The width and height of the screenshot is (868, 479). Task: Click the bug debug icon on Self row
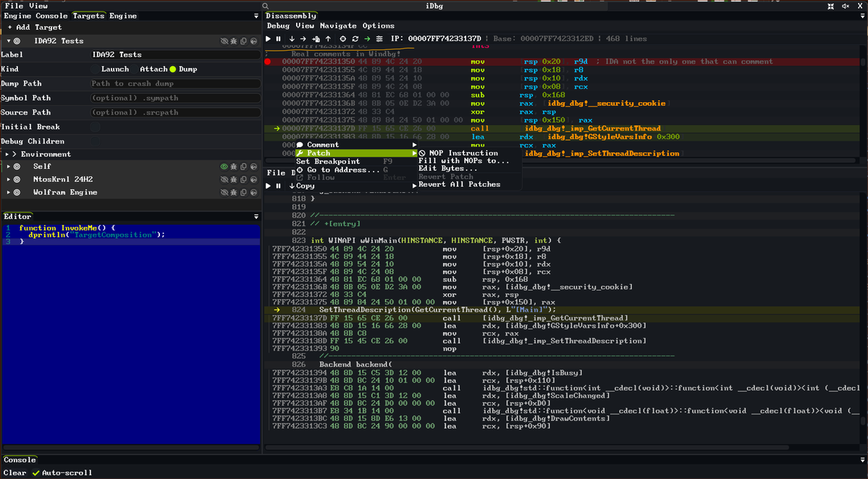coord(234,167)
